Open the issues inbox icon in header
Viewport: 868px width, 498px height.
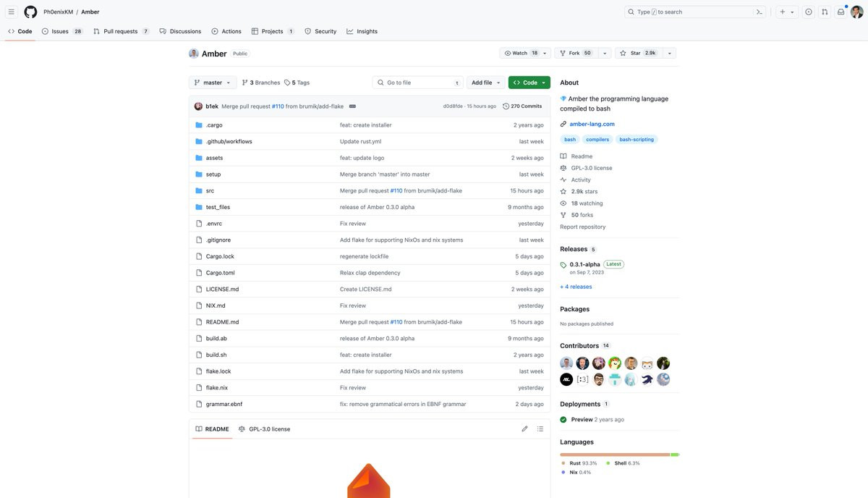tap(808, 12)
